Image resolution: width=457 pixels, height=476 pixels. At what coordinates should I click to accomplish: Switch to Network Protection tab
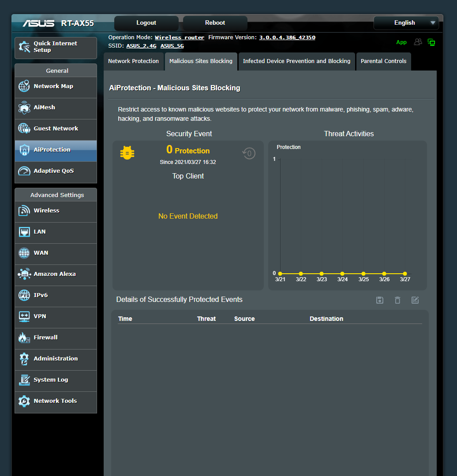(133, 61)
